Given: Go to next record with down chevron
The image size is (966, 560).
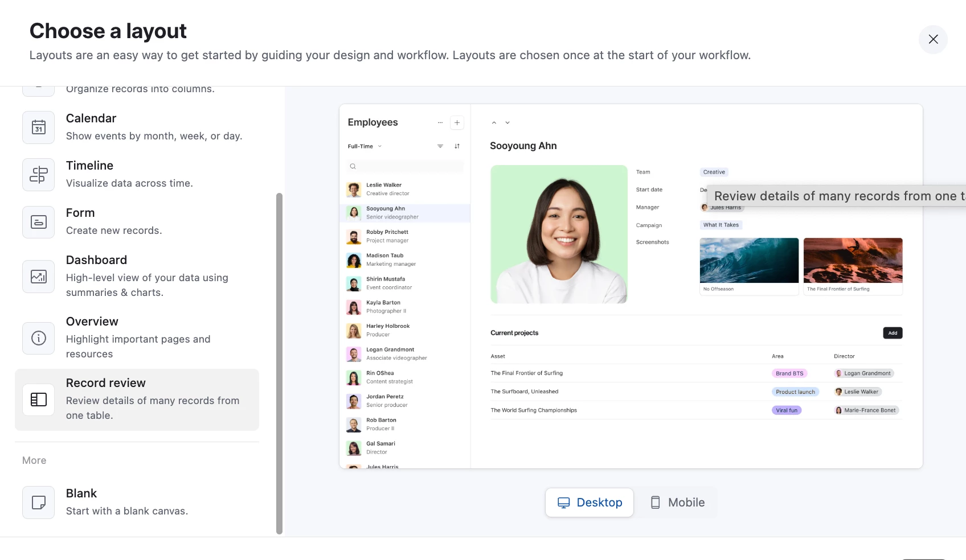Looking at the screenshot, I should coord(507,122).
